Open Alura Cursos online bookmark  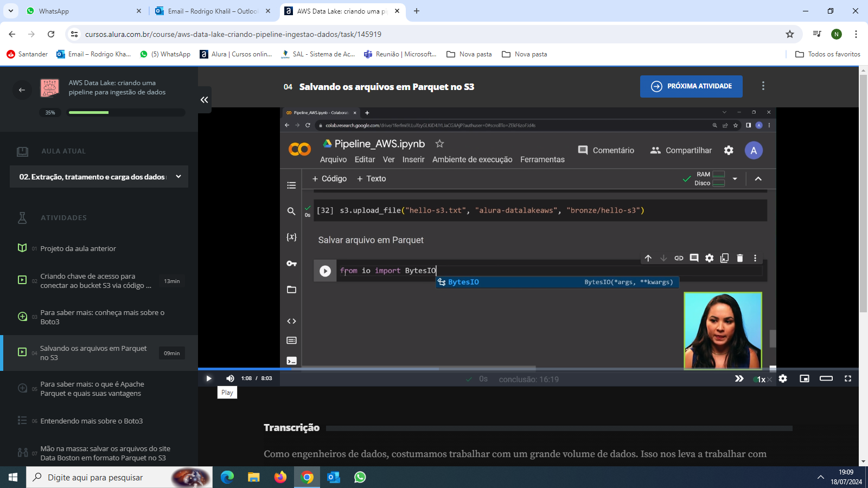pyautogui.click(x=236, y=54)
